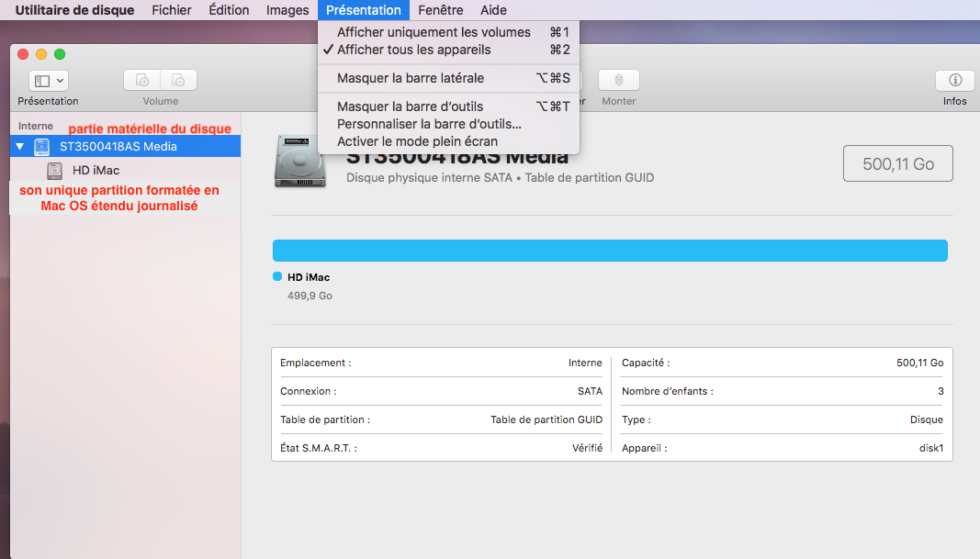The image size is (980, 559).
Task: Click the HD iMac volume icon in sidebar
Action: (x=56, y=171)
